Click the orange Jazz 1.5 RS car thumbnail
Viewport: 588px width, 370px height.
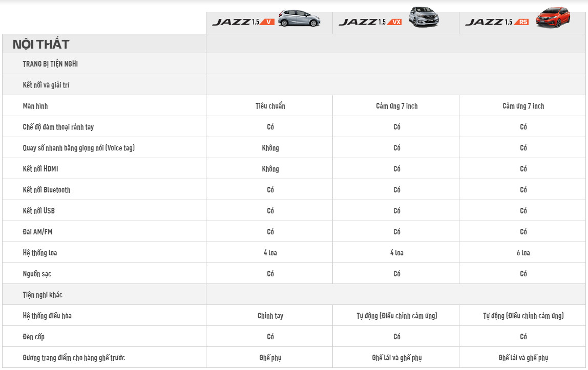[552, 18]
